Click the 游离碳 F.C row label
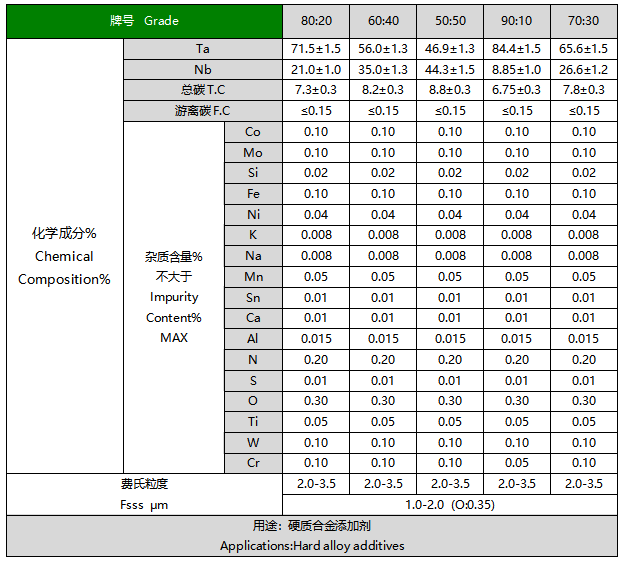The height and width of the screenshot is (563, 625). click(203, 111)
